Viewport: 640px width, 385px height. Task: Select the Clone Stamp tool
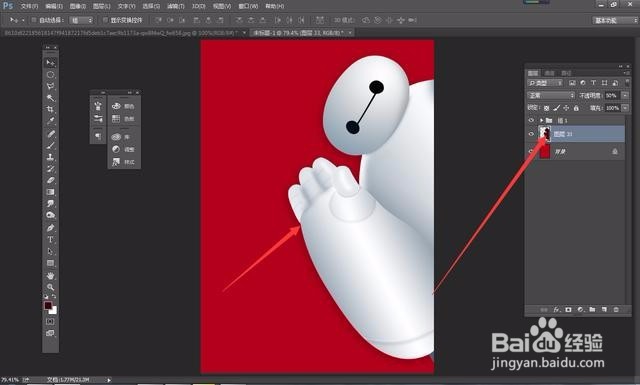[x=50, y=157]
